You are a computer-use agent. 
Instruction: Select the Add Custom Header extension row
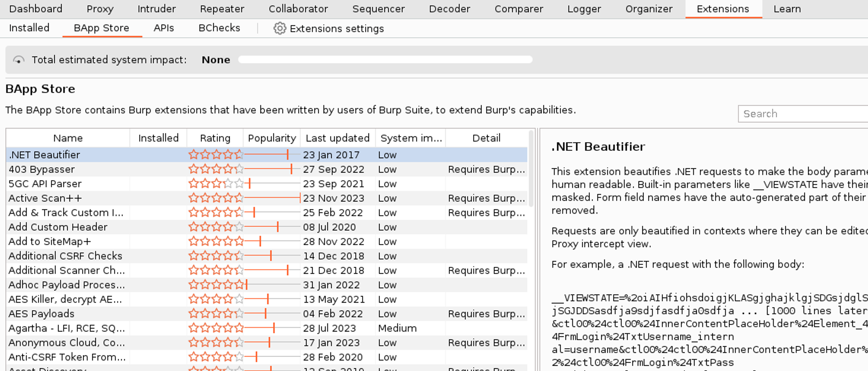point(58,227)
